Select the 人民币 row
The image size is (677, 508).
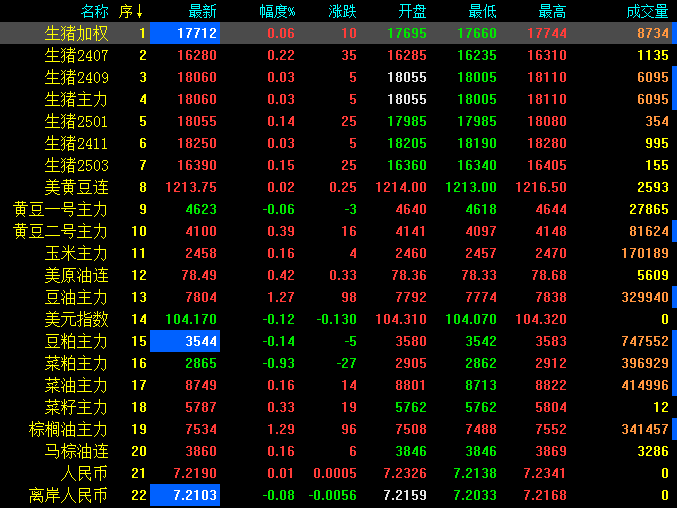(84, 473)
